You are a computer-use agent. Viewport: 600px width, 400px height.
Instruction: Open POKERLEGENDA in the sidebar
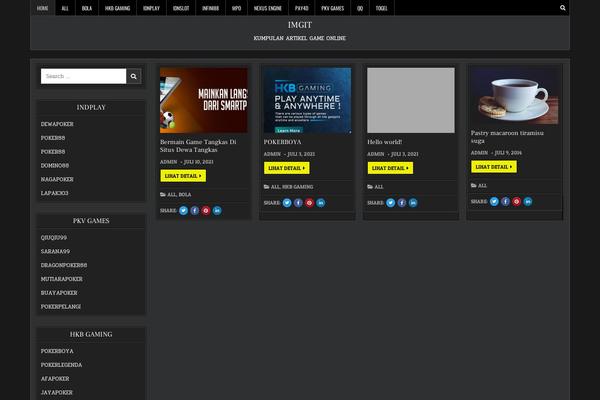61,364
